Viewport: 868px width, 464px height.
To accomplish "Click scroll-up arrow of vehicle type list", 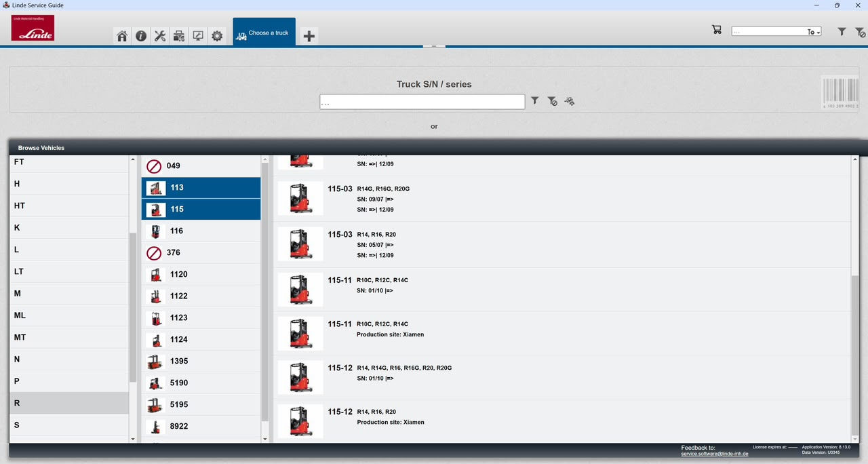I will (133, 159).
